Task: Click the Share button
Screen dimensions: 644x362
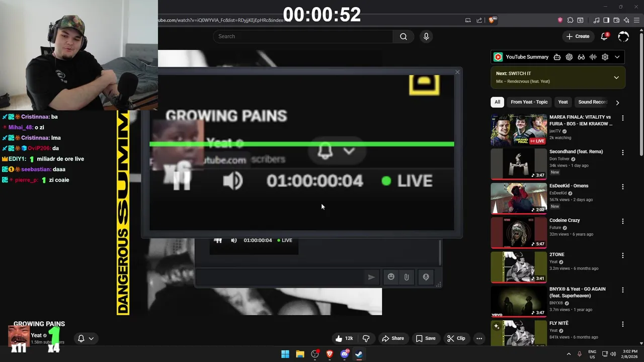Action: point(393,338)
